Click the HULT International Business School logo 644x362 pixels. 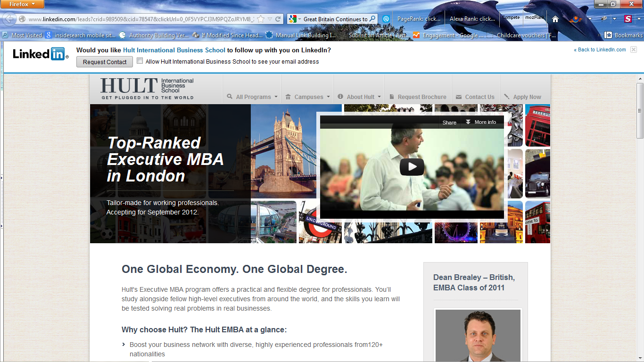click(x=147, y=89)
